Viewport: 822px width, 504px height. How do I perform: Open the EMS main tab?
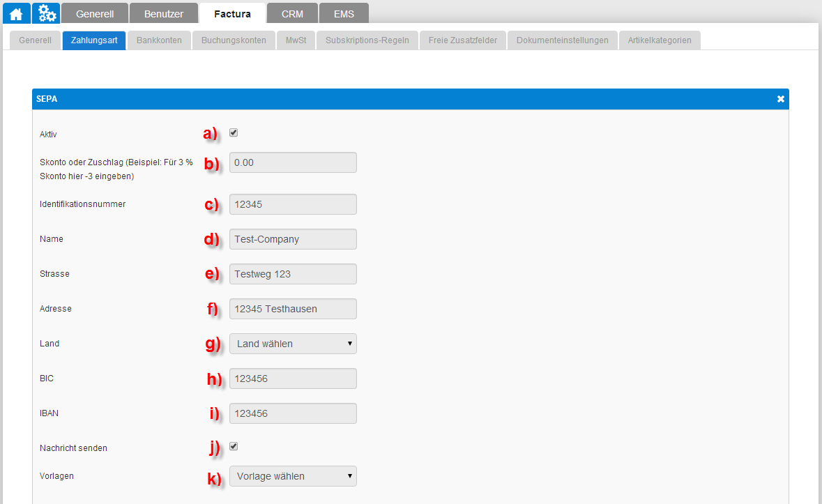click(x=344, y=14)
